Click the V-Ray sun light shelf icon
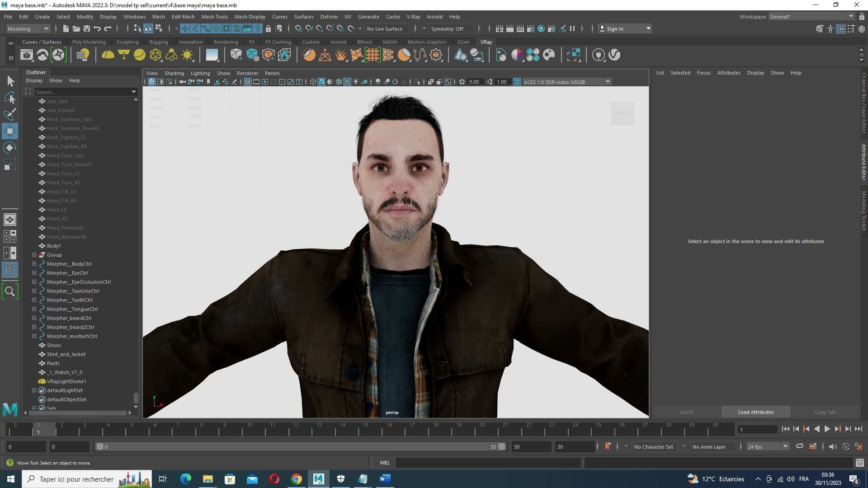The width and height of the screenshot is (868, 488). click(187, 55)
